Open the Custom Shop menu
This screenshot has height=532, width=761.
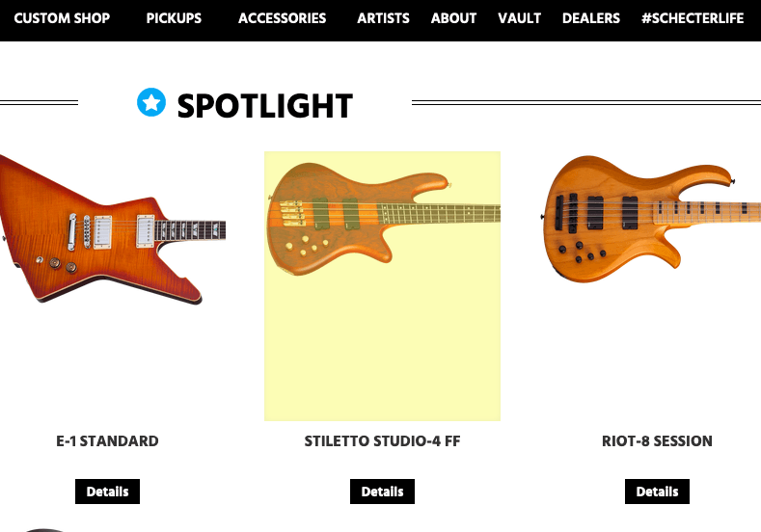62,18
